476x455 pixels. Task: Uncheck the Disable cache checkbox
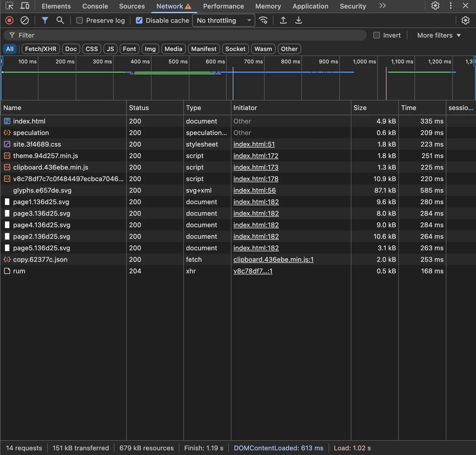(x=139, y=20)
